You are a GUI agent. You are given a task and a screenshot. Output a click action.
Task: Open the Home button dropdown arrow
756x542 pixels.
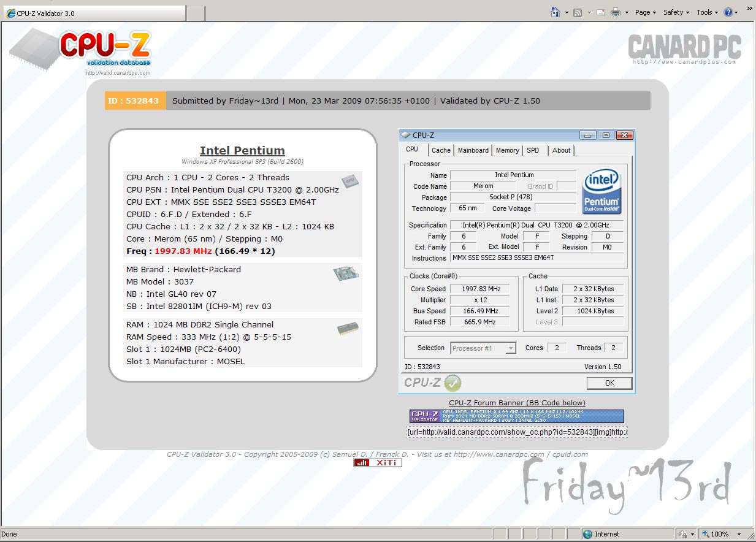point(567,13)
